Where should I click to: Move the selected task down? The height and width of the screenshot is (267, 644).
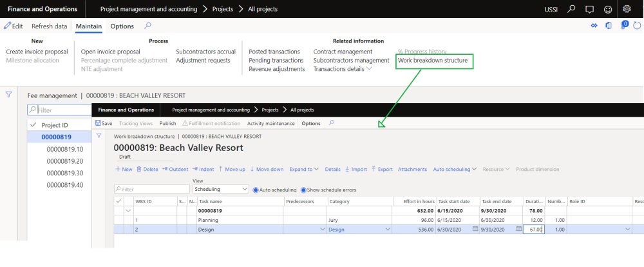pos(267,169)
